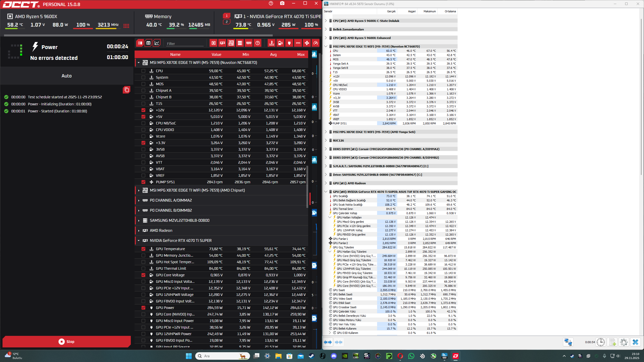The width and height of the screenshot is (644, 362).
Task: Take an OCCT screenshot with camera icon
Action: coord(282,4)
